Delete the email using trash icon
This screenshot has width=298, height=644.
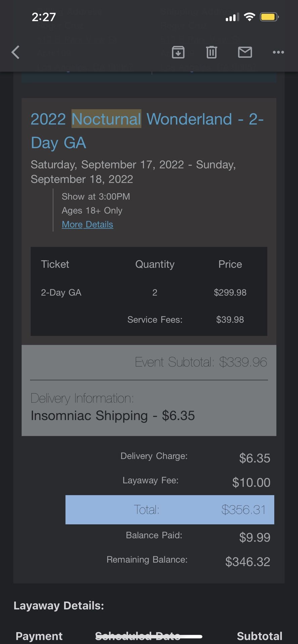coord(211,52)
